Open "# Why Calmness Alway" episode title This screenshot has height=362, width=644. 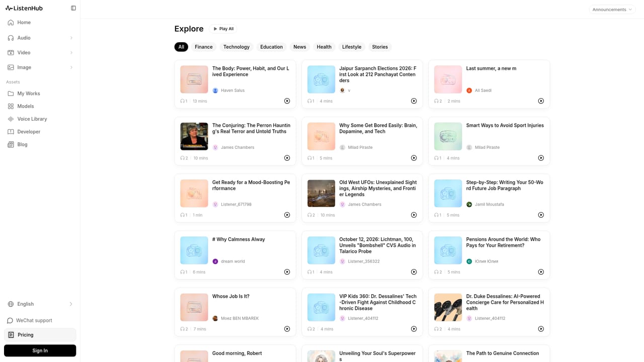coord(238,239)
